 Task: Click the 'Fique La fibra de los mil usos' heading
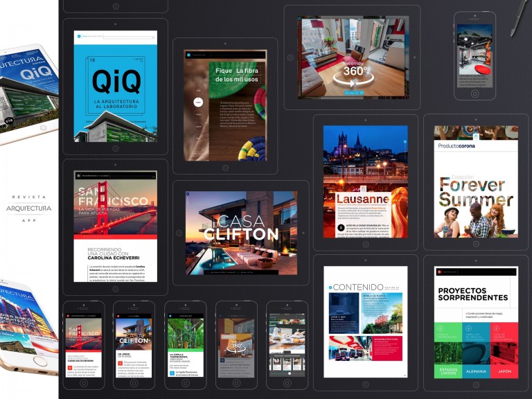click(236, 75)
